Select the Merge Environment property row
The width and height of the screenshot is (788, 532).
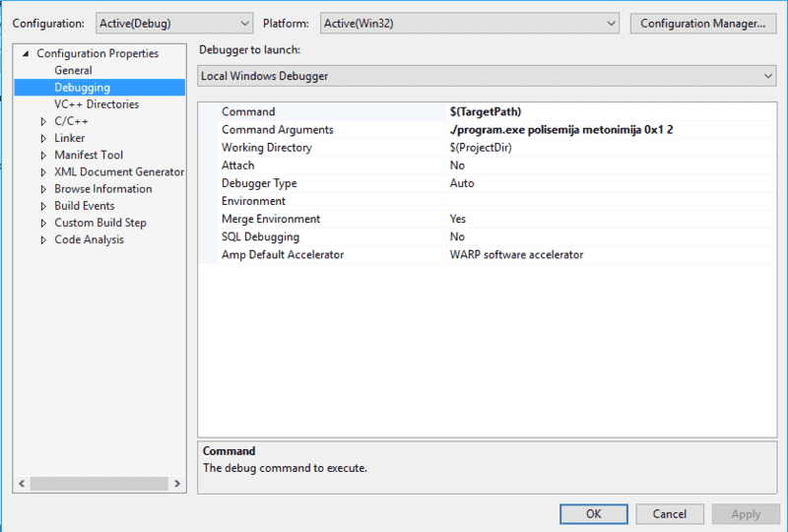click(x=270, y=219)
